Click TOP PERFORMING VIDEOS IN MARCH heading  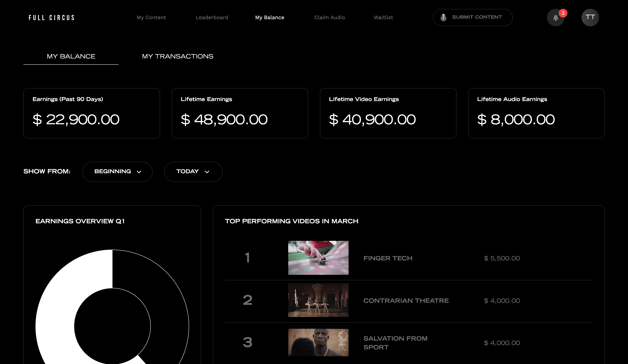pos(292,221)
